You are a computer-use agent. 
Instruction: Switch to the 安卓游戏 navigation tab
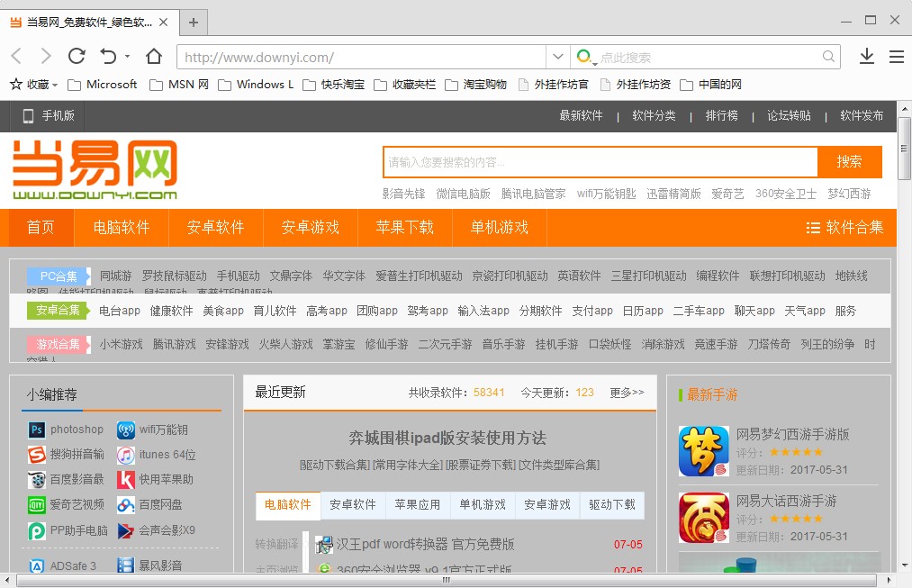[310, 228]
